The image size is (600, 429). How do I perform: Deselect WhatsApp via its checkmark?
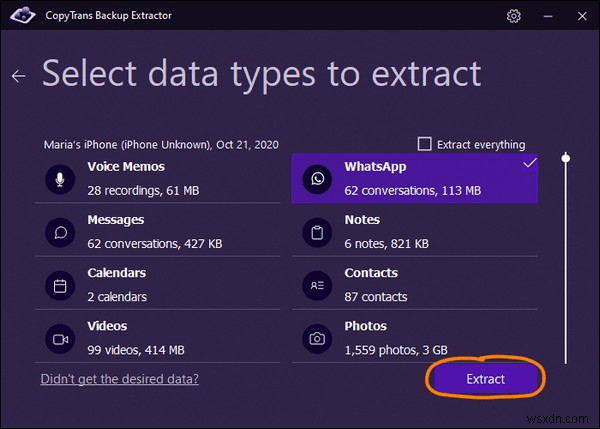[530, 163]
